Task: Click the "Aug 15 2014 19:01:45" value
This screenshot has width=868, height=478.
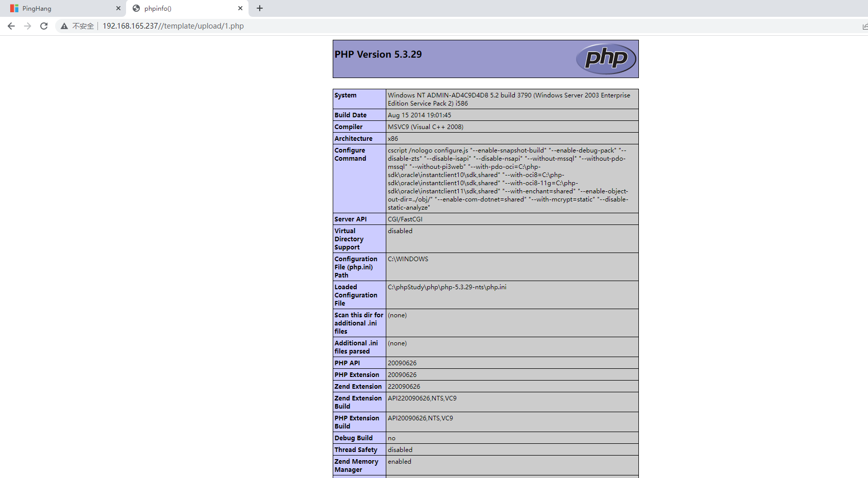Action: point(419,115)
